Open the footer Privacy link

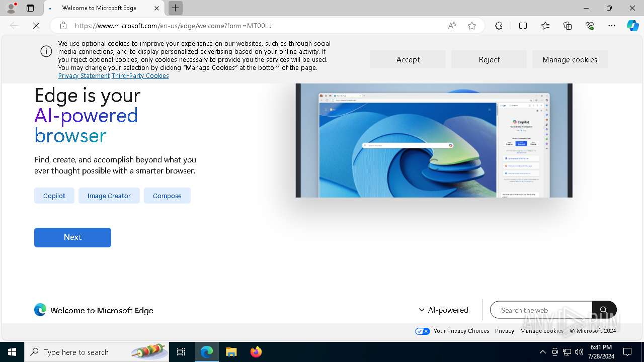point(505,331)
